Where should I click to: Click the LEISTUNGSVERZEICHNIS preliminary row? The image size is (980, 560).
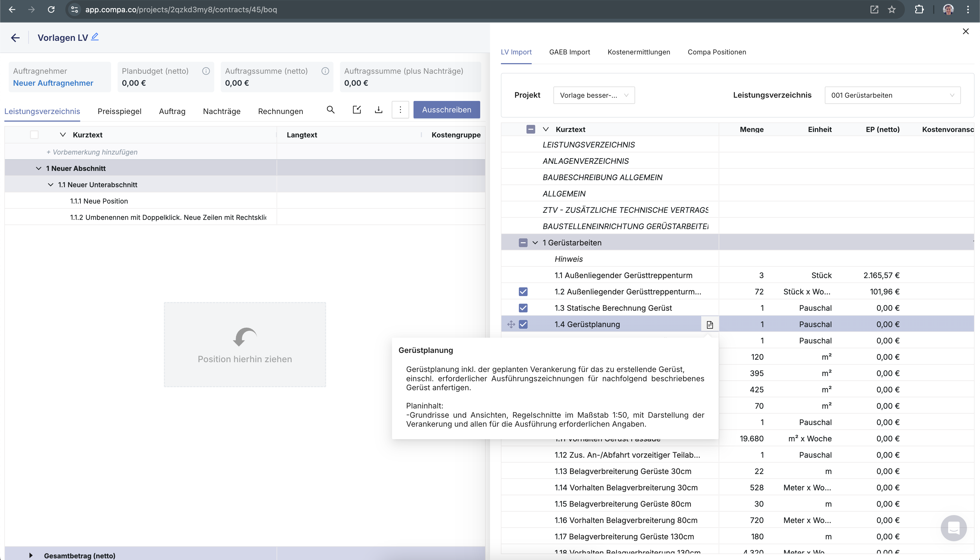(737, 144)
